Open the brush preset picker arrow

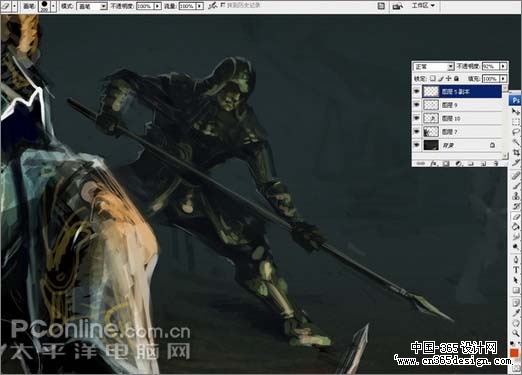[x=53, y=6]
